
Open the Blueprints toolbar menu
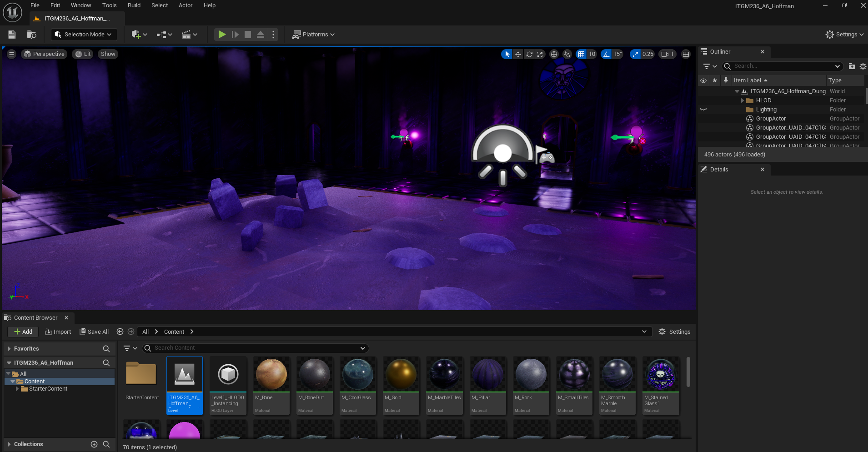coord(164,35)
